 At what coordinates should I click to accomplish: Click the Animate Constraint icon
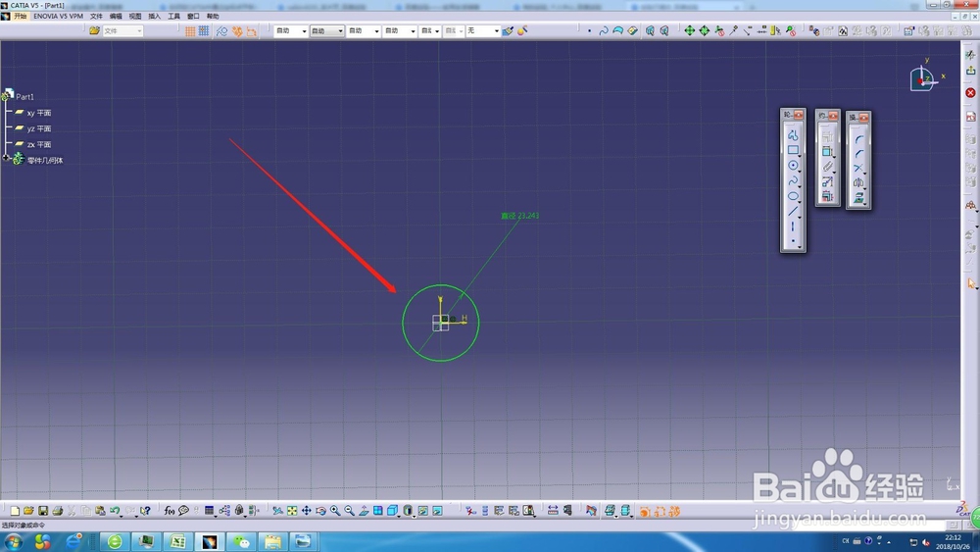(827, 181)
